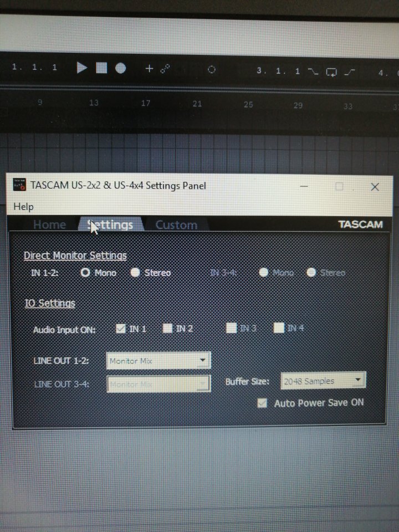Toggle Auto Power Save ON checkbox
Viewport: 399px width, 532px height.
pos(262,403)
